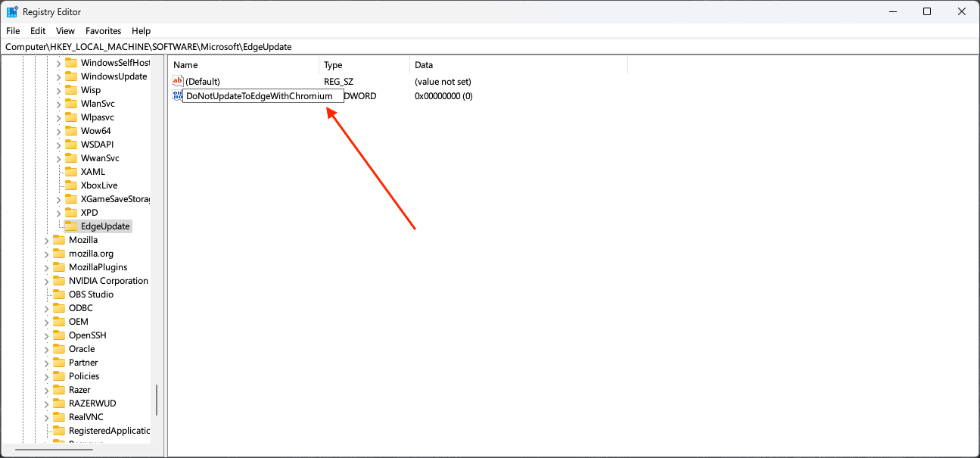Viewport: 980px width, 458px height.
Task: Click the XAML folder icon
Action: [71, 172]
